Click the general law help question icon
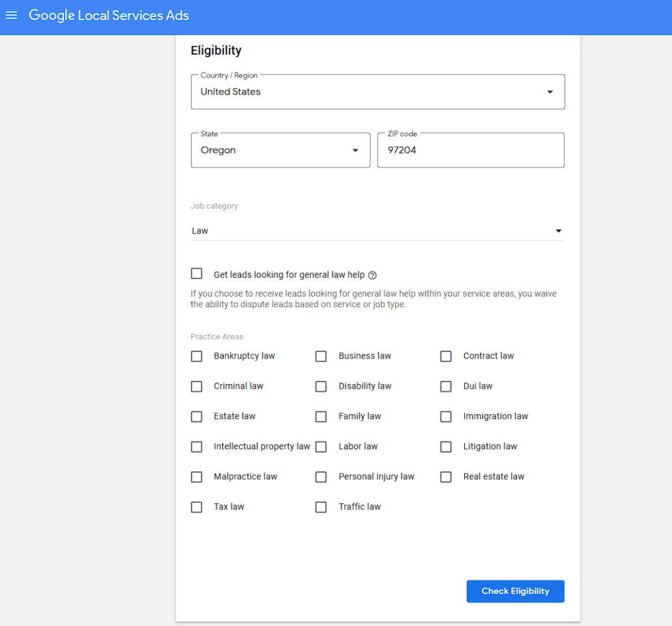 click(x=372, y=275)
